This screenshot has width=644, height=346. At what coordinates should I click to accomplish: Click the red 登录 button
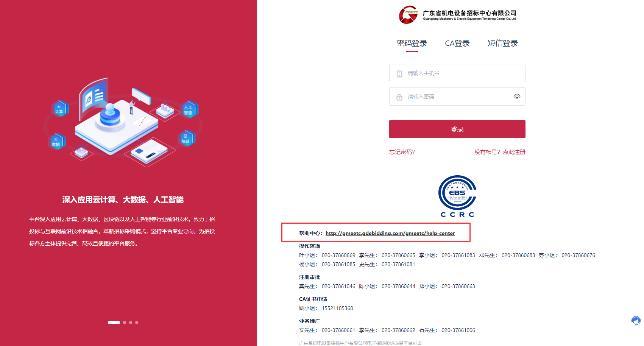point(457,129)
